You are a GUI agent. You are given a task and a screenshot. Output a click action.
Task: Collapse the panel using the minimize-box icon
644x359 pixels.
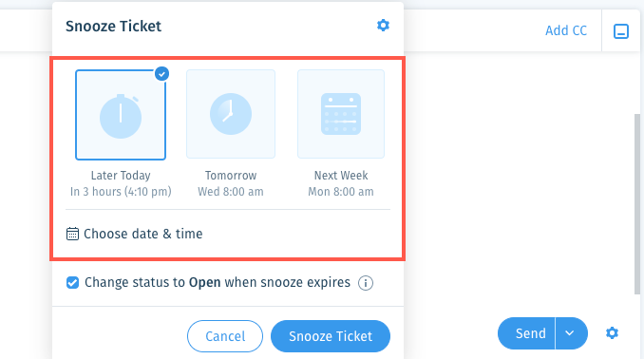(621, 31)
